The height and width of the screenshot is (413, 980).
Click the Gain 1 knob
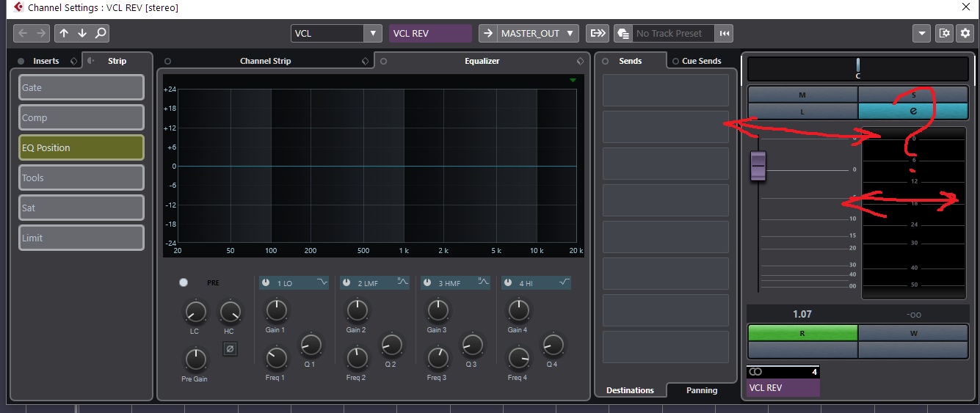click(276, 310)
